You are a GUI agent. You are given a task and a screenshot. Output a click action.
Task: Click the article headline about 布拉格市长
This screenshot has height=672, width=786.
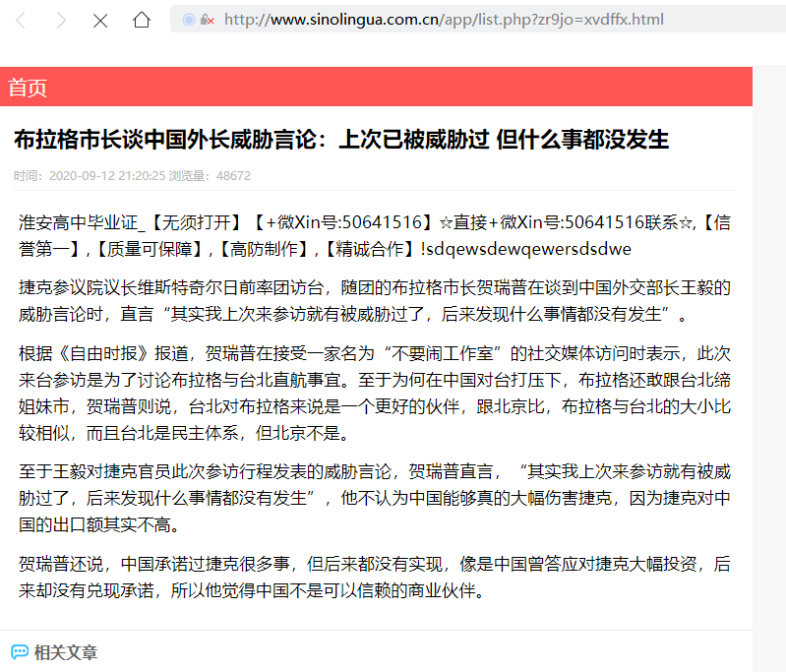coord(341,140)
